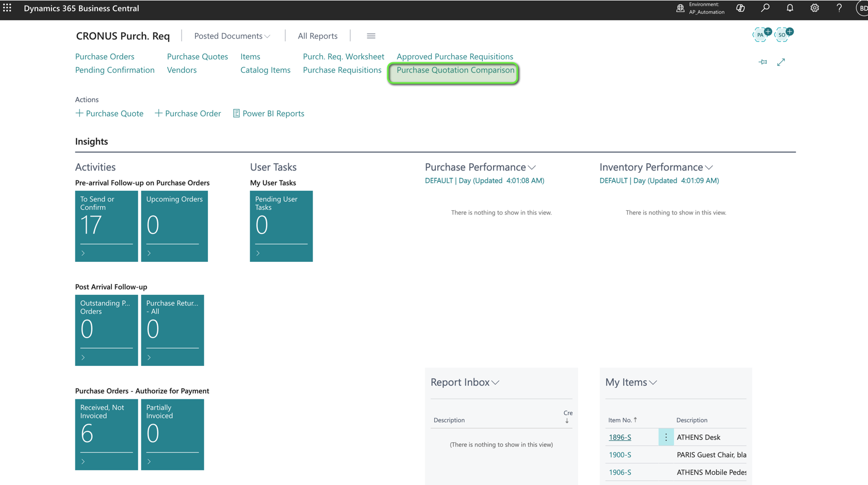Expand the Posted Documents dropdown
Image resolution: width=868 pixels, height=485 pixels.
(232, 36)
